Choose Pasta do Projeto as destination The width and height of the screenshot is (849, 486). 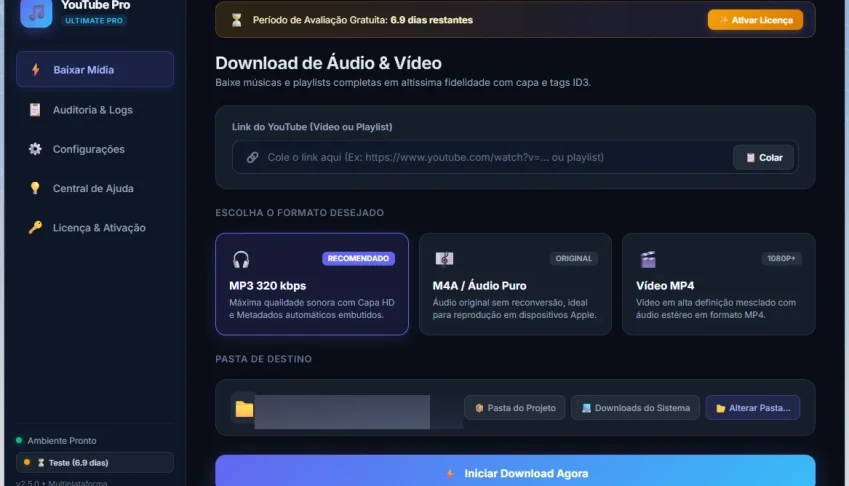[x=515, y=408]
